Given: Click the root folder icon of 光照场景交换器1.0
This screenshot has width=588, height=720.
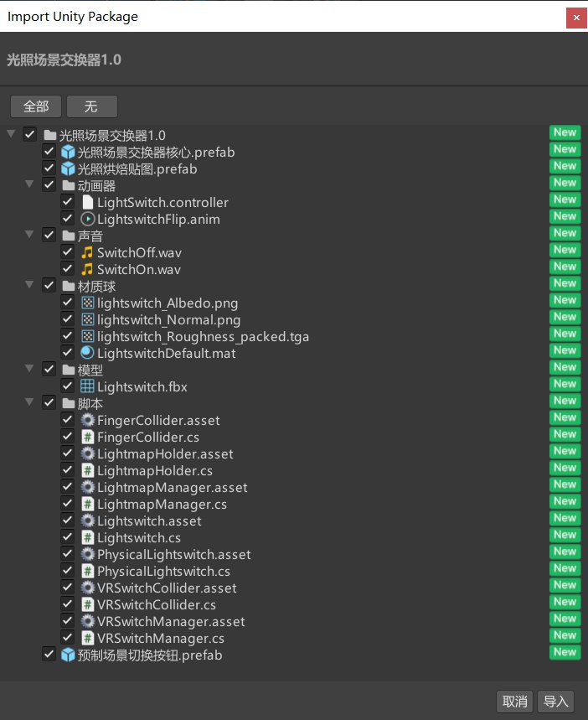Looking at the screenshot, I should pos(50,136).
